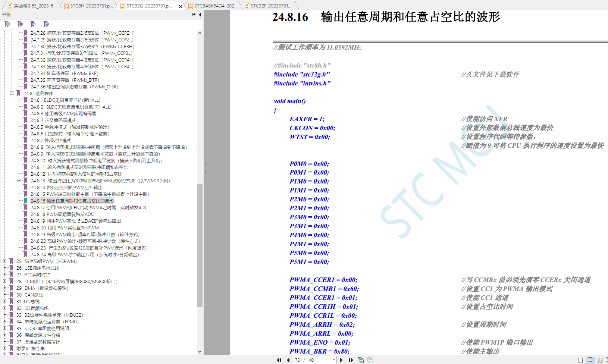Click the PDF icon on 实验箱9.63 tab

pyautogui.click(x=10, y=6)
